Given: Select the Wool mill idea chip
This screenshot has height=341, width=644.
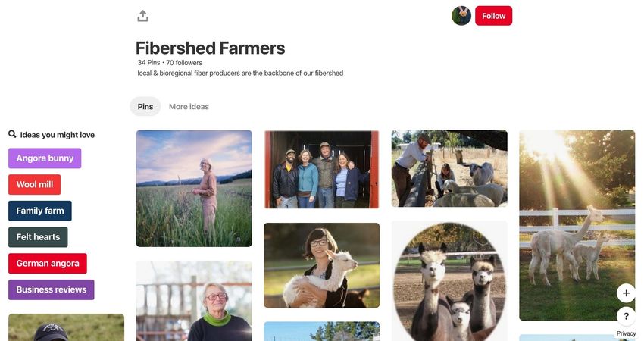Looking at the screenshot, I should coord(35,184).
